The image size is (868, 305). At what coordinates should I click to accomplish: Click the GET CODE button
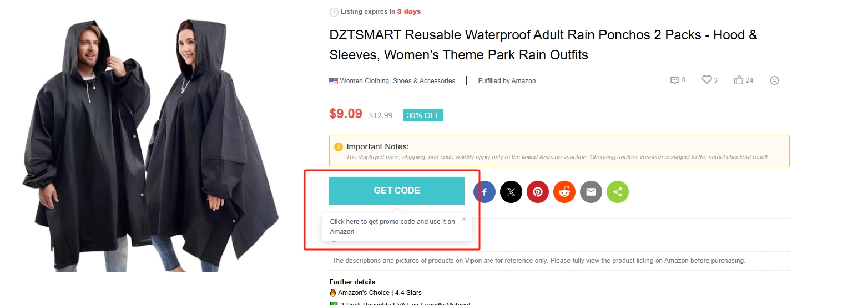point(397,190)
